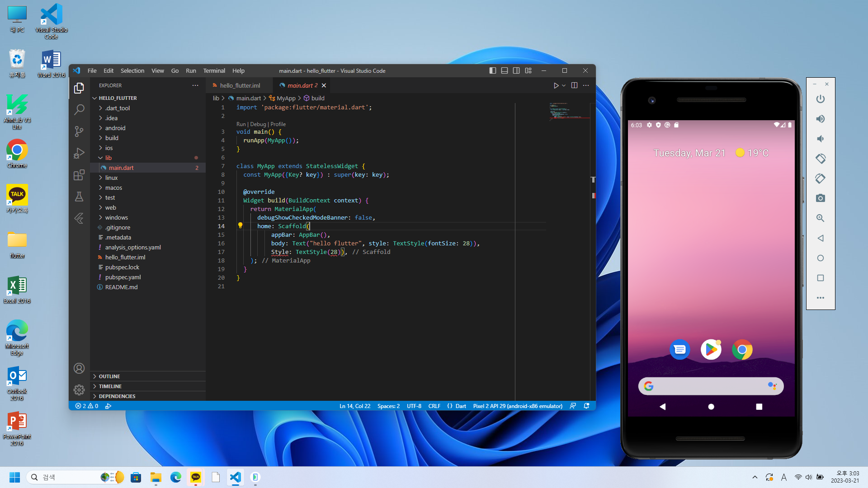Open Chrome app on the Android home screen
868x488 pixels.
(x=742, y=350)
